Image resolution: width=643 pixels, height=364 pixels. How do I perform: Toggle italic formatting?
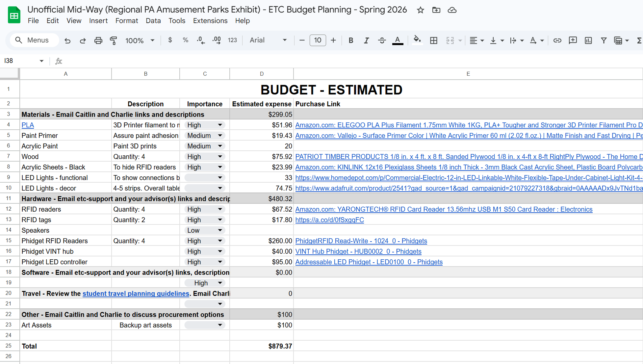(x=366, y=40)
